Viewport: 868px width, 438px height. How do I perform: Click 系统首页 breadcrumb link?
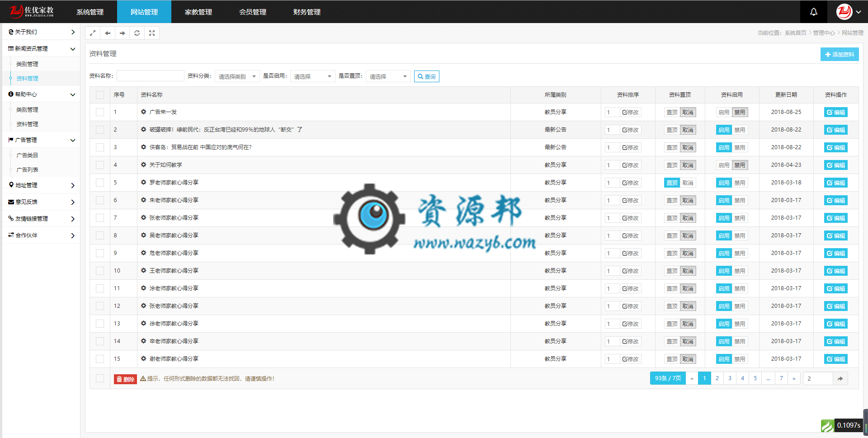[795, 33]
